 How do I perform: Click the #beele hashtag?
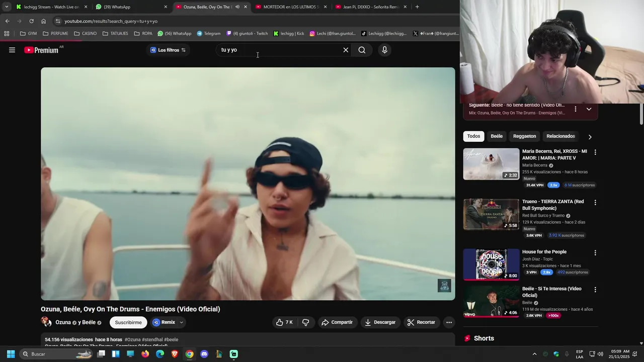[x=171, y=339]
